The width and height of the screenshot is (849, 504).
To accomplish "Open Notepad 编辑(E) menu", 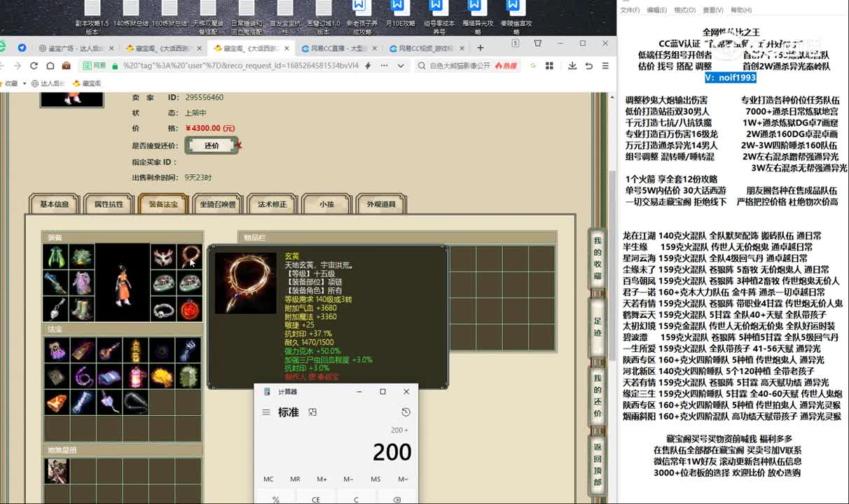I will click(x=657, y=10).
